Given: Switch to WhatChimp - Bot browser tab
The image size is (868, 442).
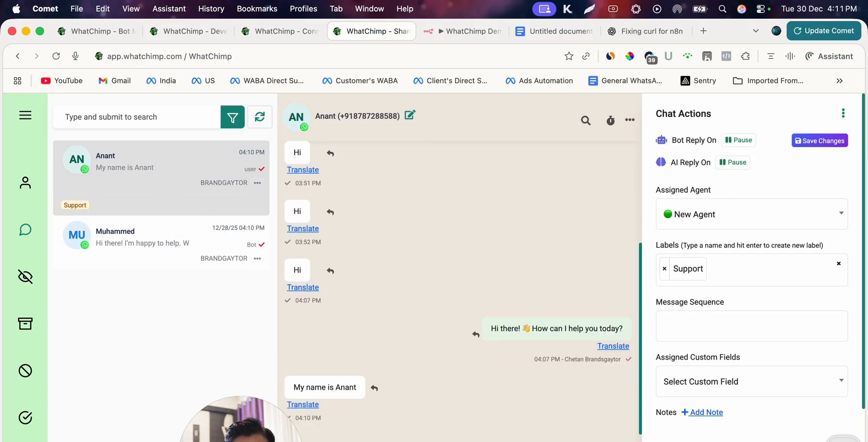Looking at the screenshot, I should pos(97,31).
